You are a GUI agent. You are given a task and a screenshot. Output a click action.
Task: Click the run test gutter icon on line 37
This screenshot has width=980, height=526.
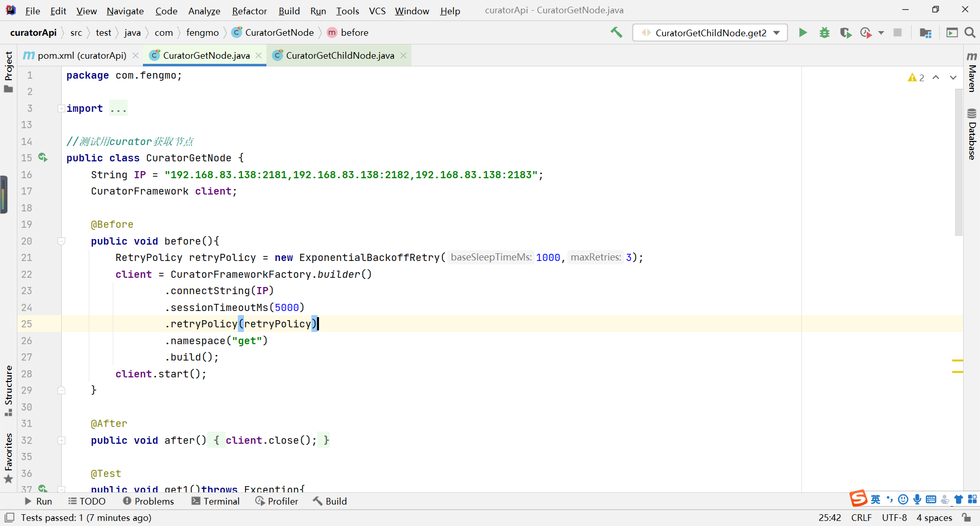pos(43,489)
